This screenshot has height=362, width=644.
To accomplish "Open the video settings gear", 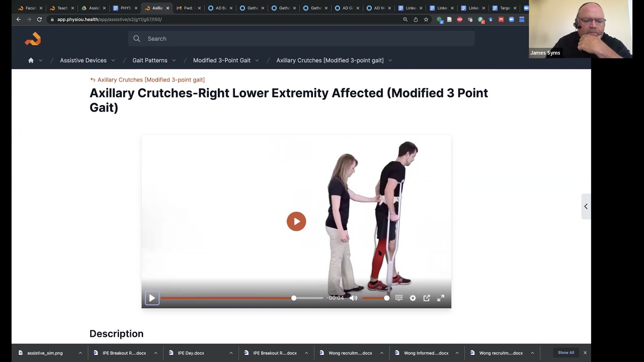I will click(x=413, y=298).
